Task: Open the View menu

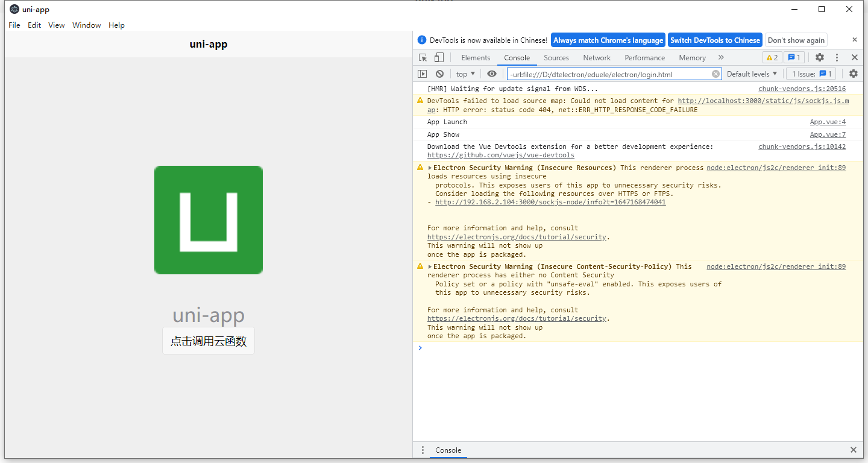Action: (x=57, y=25)
